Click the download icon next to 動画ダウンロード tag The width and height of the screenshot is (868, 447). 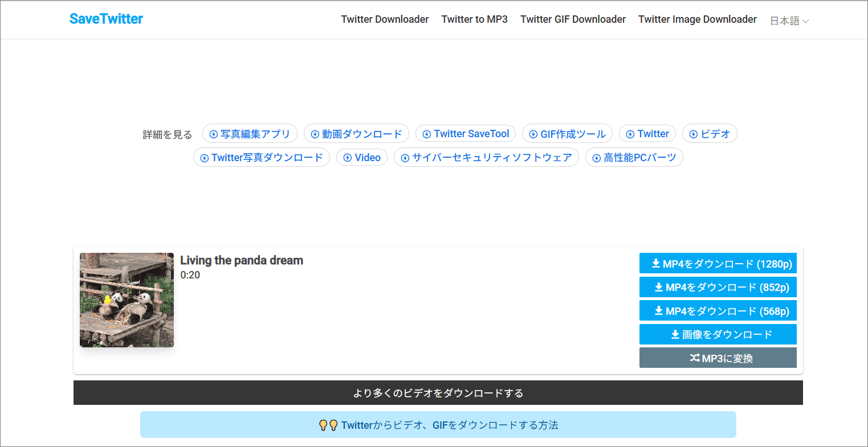[x=315, y=133]
